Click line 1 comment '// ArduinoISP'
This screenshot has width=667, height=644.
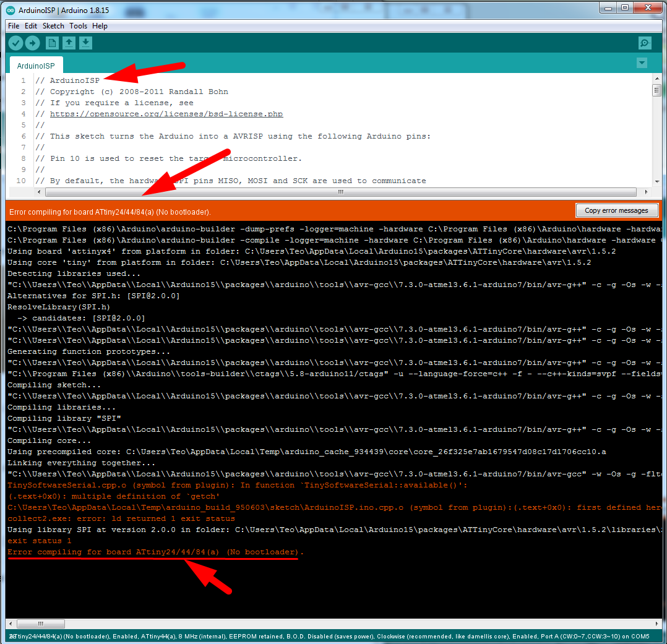67,80
